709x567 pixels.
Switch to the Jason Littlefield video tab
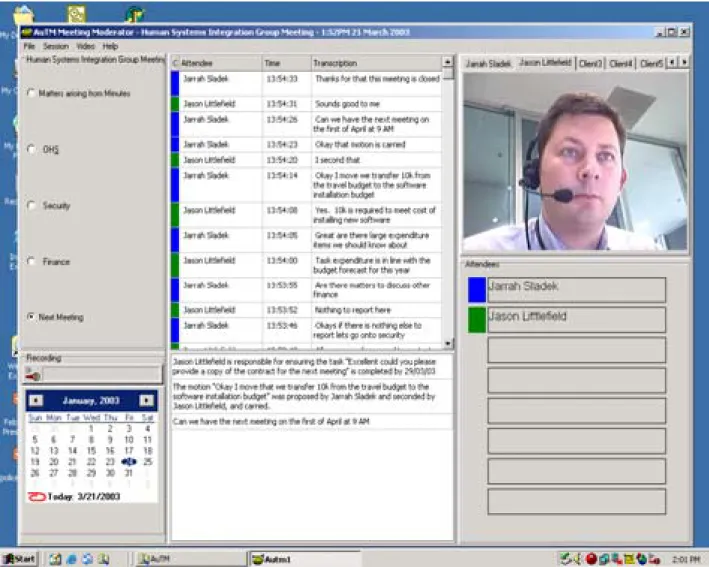[x=545, y=63]
